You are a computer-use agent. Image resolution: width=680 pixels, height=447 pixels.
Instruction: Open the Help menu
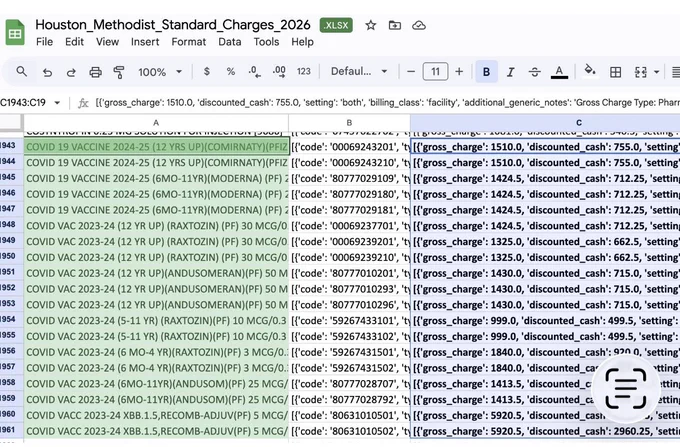point(302,42)
